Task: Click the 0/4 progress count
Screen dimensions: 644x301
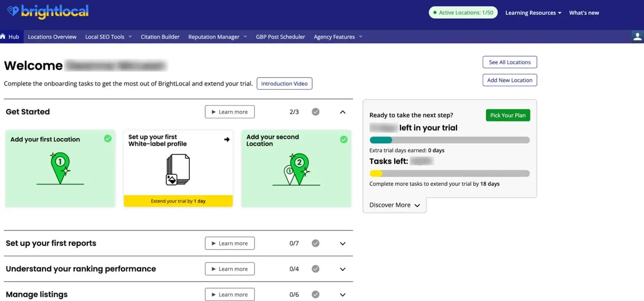Action: coord(294,269)
